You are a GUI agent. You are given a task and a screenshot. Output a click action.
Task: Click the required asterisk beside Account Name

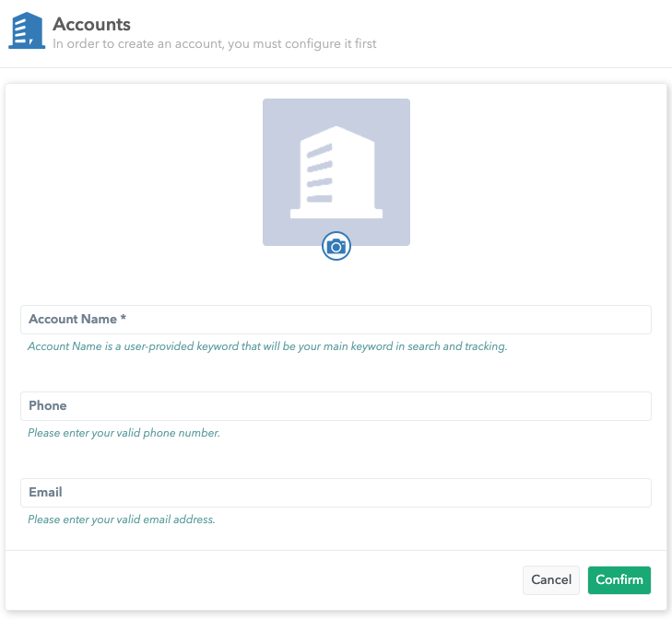tap(124, 319)
